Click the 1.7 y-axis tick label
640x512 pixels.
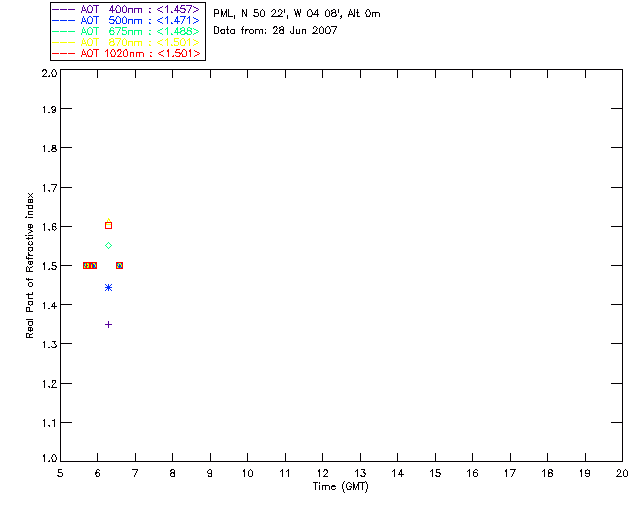coord(49,188)
